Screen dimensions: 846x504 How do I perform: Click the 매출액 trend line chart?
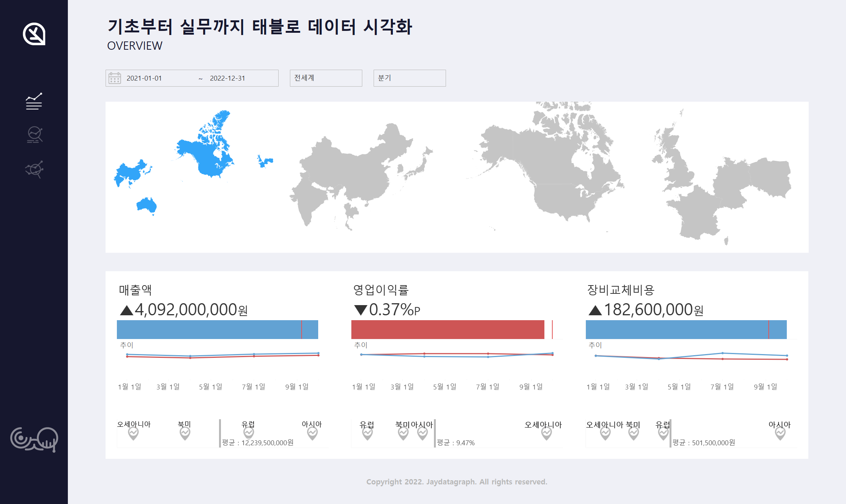(222, 355)
